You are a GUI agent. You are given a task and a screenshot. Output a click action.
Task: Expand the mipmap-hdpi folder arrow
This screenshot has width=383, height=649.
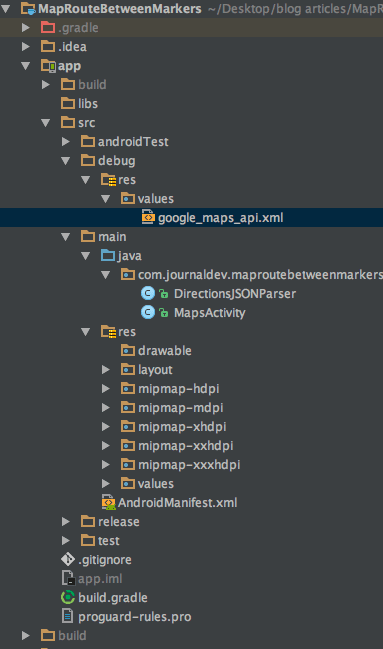pyautogui.click(x=106, y=389)
